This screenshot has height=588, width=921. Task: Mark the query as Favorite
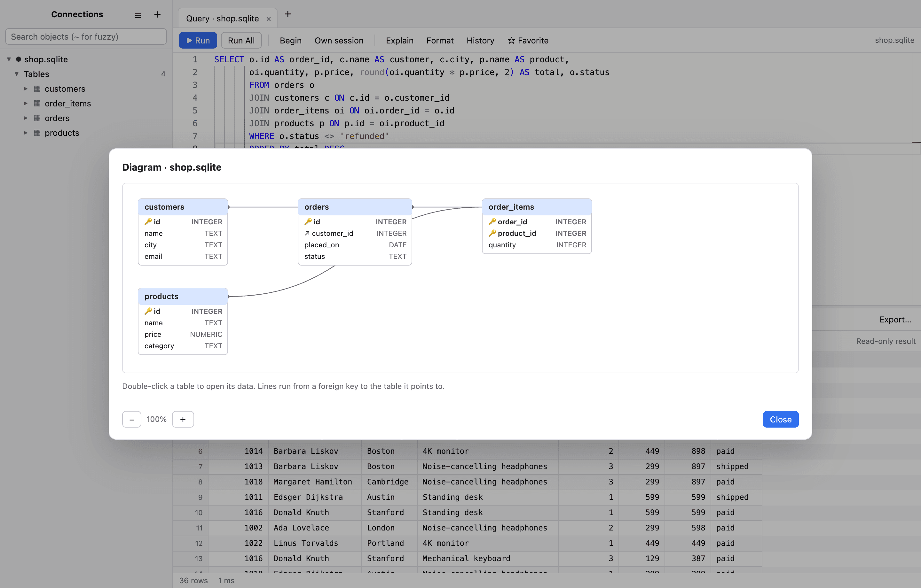[x=528, y=41]
